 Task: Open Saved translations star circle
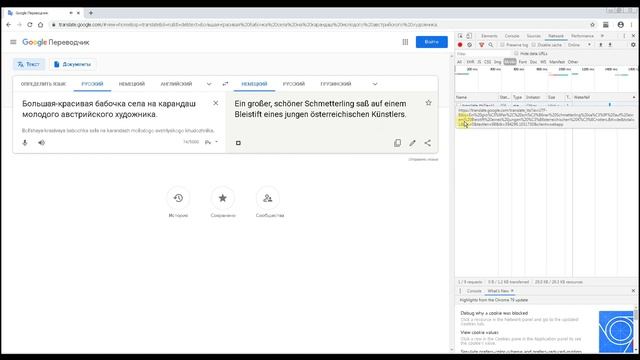222,198
